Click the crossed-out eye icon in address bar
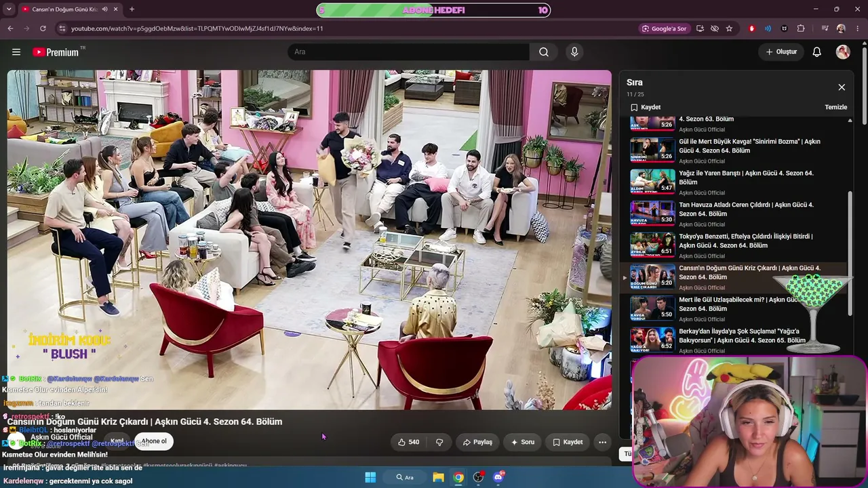This screenshot has height=488, width=868. coord(715,28)
